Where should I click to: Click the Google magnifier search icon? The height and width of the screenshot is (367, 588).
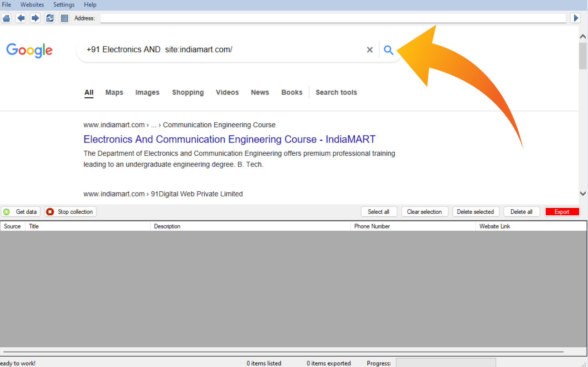[x=388, y=50]
